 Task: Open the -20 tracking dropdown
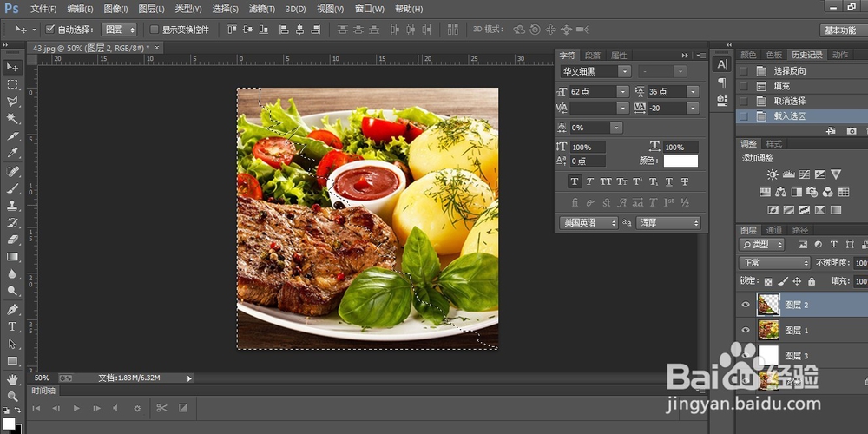point(693,108)
